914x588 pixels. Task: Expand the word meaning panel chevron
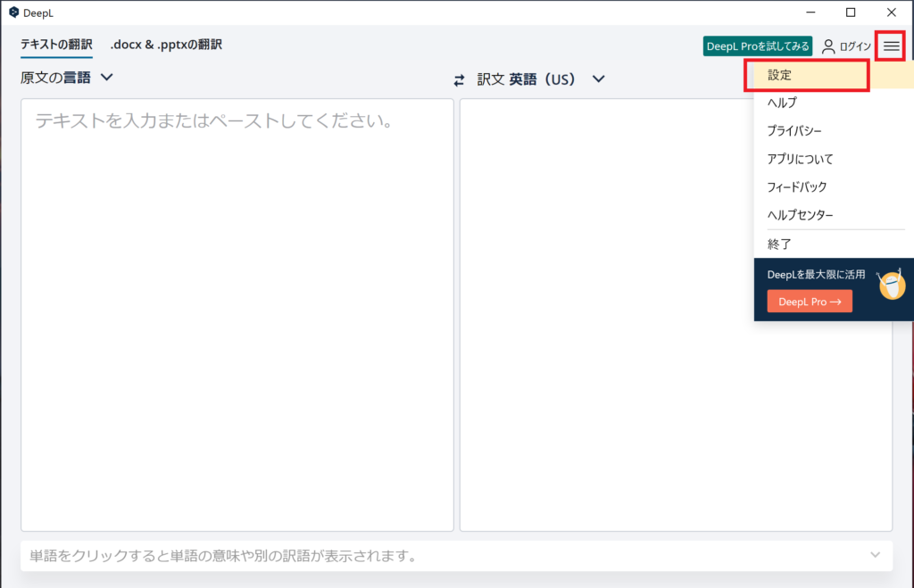[x=875, y=555]
